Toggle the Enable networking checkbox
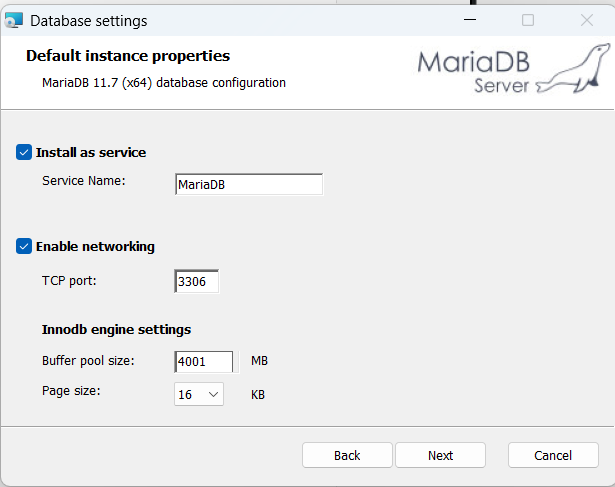Image resolution: width=615 pixels, height=487 pixels. pos(24,246)
